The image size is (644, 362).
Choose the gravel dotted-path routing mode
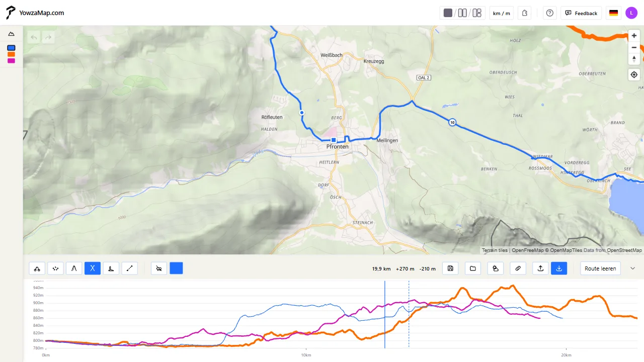pyautogui.click(x=55, y=268)
